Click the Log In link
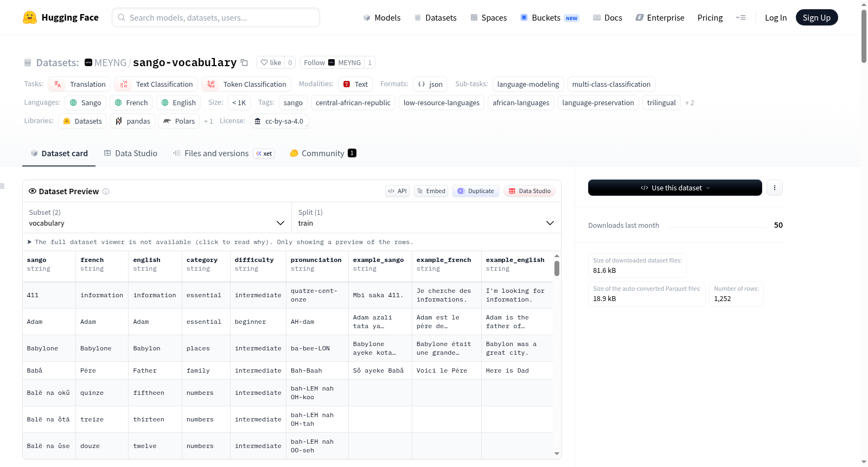868x467 pixels. tap(776, 17)
